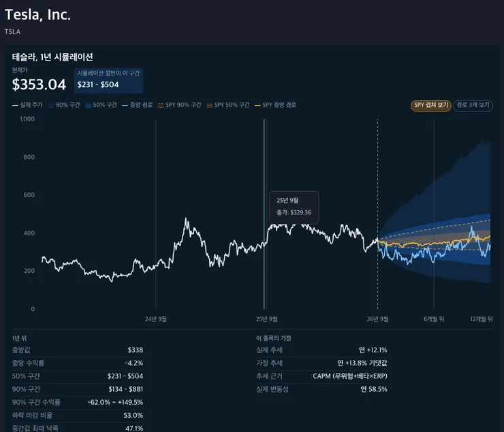Click the '50% 구간' legend swatch
The width and height of the screenshot is (504, 432).
click(x=88, y=105)
